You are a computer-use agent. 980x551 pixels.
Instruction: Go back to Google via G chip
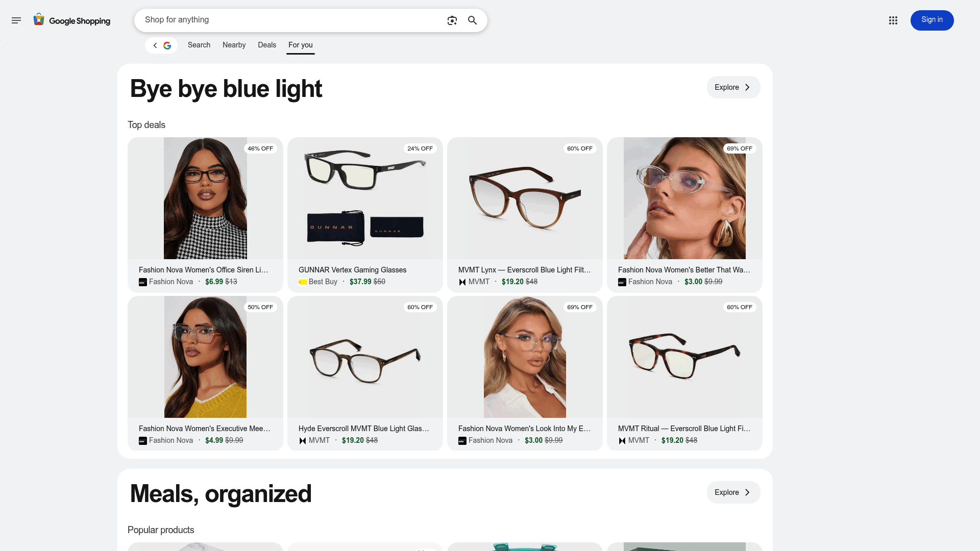[x=161, y=45]
